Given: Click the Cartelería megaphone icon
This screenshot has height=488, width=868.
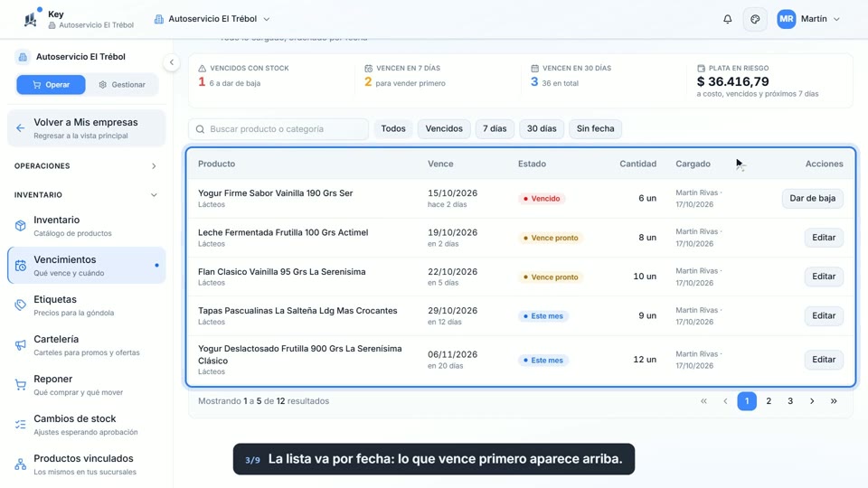Looking at the screenshot, I should (x=21, y=345).
